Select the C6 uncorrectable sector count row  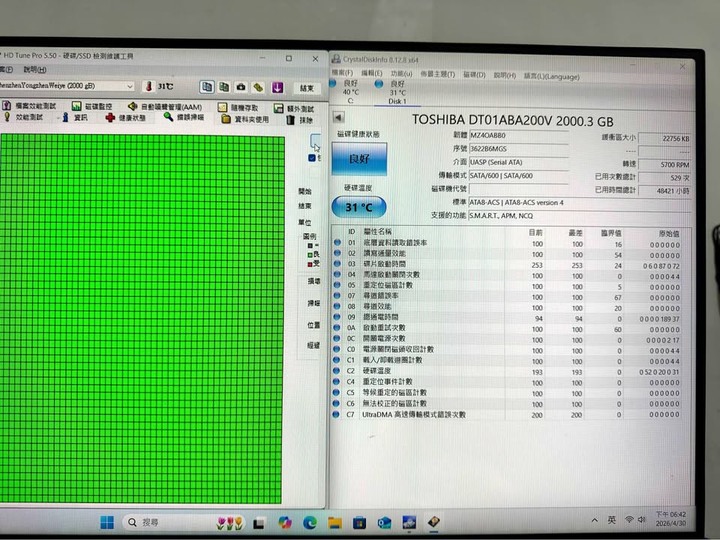coord(506,404)
